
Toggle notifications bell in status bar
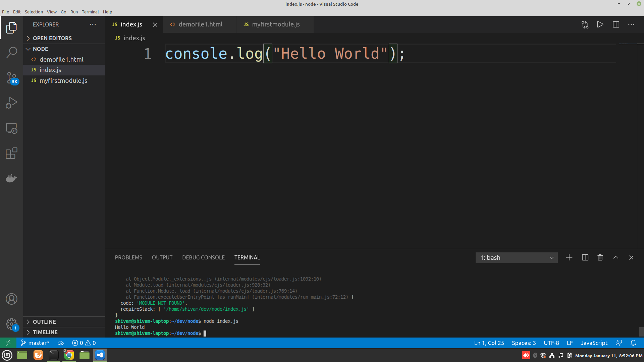tap(633, 343)
